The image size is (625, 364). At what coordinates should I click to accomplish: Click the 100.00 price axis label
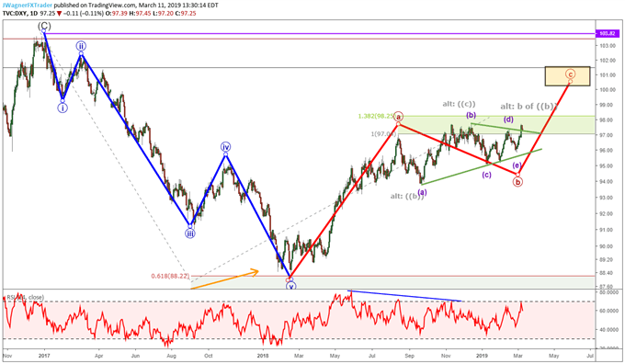pyautogui.click(x=608, y=90)
